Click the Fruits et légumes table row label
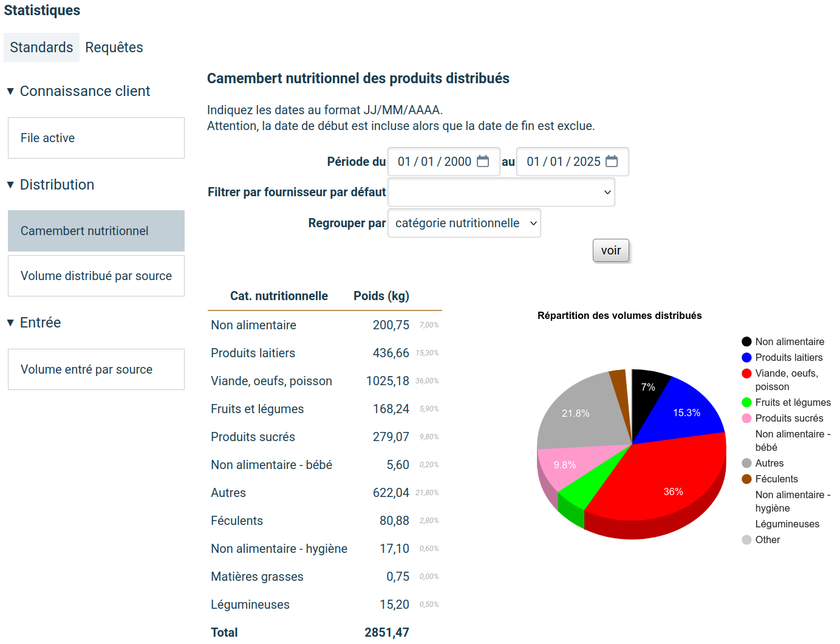Viewport: 840px width, 644px height. coord(257,409)
